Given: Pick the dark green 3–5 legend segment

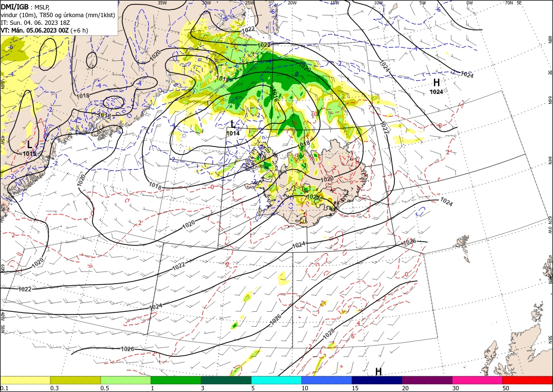Looking at the screenshot, I should [226, 380].
